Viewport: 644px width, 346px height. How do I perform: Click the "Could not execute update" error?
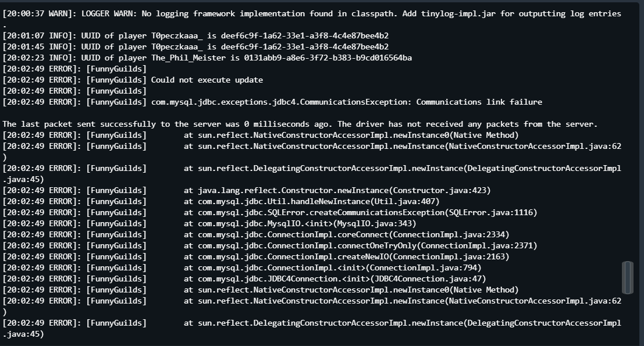pos(207,80)
